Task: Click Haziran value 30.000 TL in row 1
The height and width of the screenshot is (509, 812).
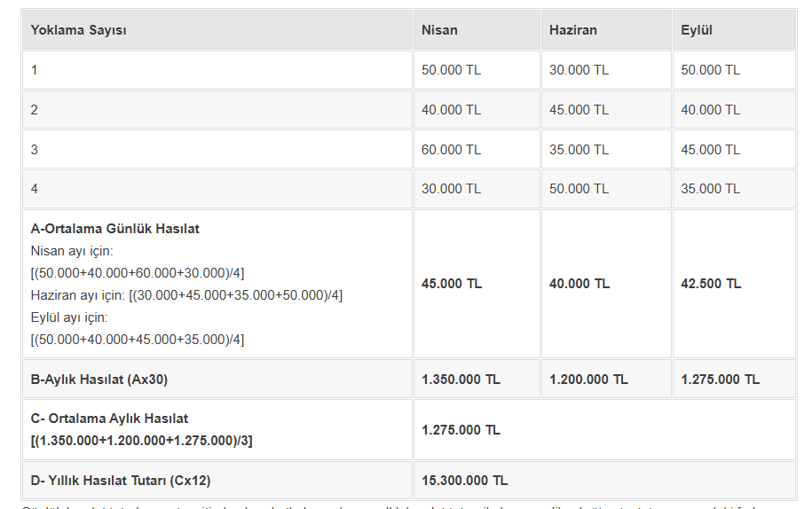Action: click(579, 70)
